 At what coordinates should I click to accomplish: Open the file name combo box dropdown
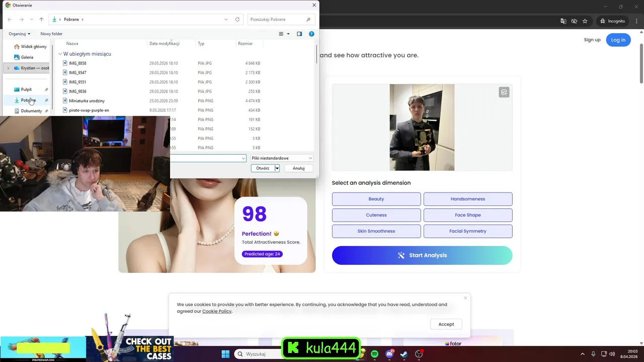pyautogui.click(x=244, y=158)
